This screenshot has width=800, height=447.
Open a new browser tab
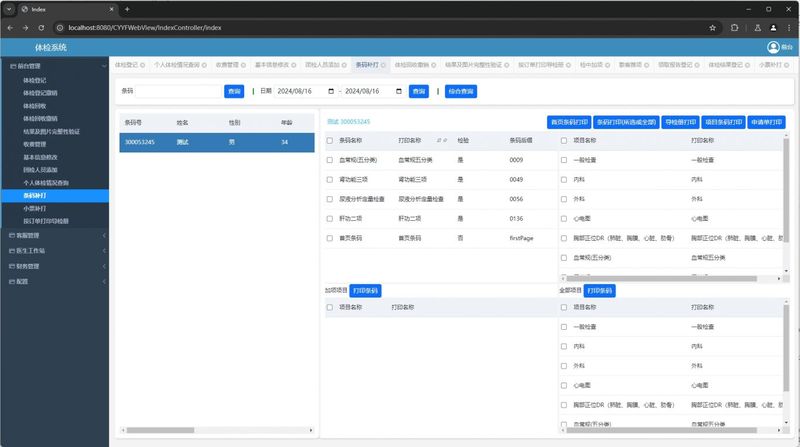[x=127, y=9]
